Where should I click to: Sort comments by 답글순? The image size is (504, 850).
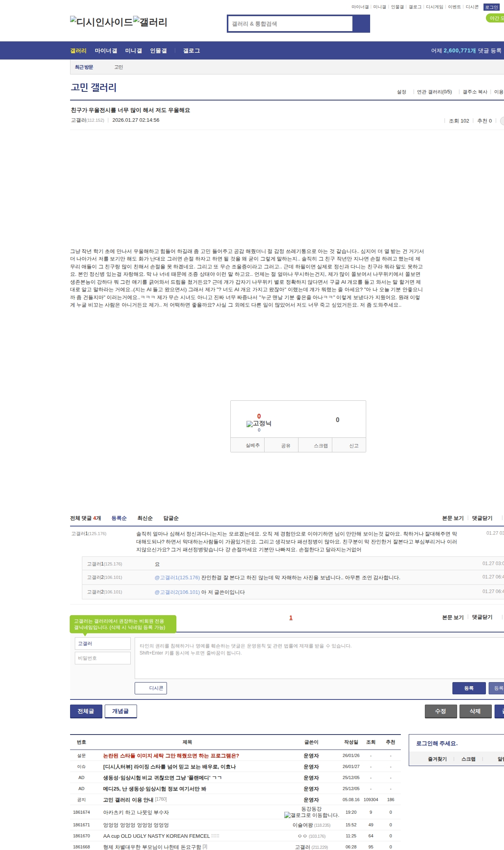point(171,518)
